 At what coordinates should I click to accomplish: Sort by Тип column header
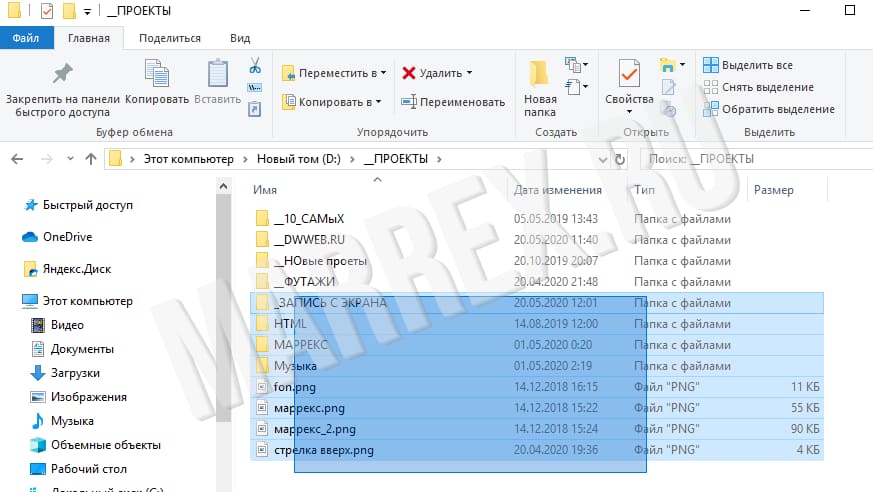(644, 190)
